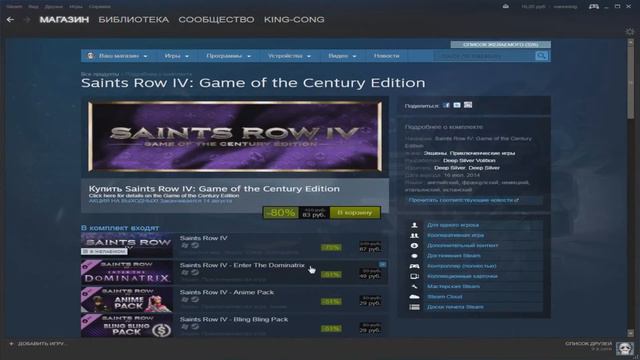Go back with the left arrow
Screen dimensions: 640x360
coord(10,20)
